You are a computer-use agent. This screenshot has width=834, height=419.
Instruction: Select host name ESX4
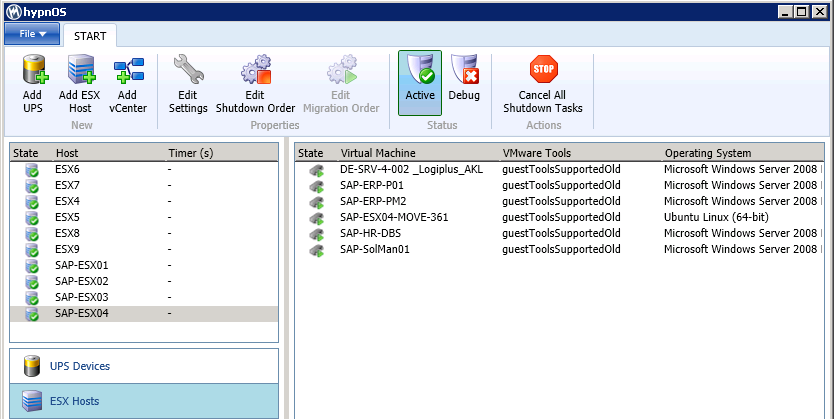pos(67,202)
